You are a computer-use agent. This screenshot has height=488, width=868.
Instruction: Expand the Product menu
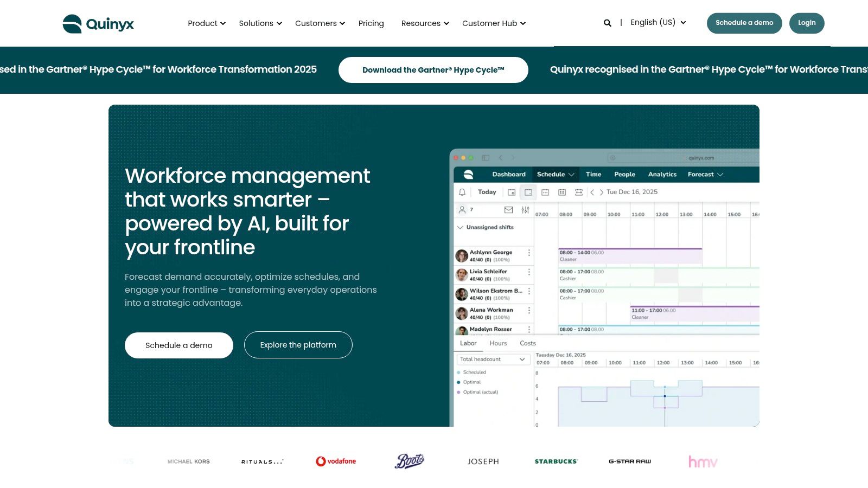point(206,23)
